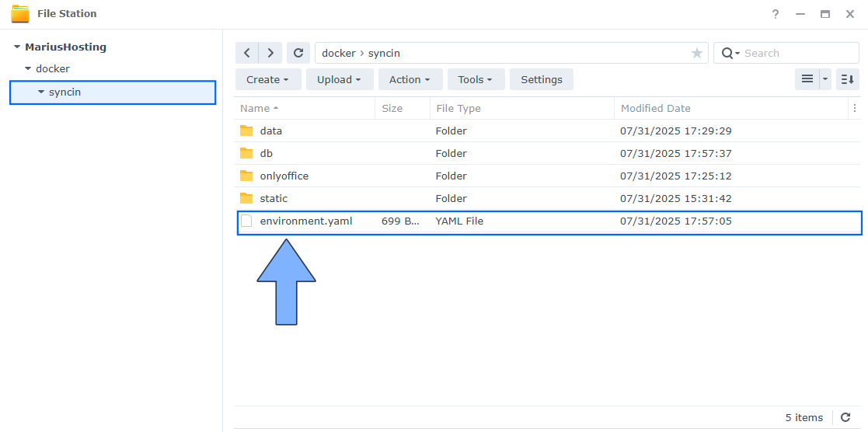Select MariusHosting in the sidebar tree
Image resolution: width=868 pixels, height=432 pixels.
pyautogui.click(x=65, y=47)
